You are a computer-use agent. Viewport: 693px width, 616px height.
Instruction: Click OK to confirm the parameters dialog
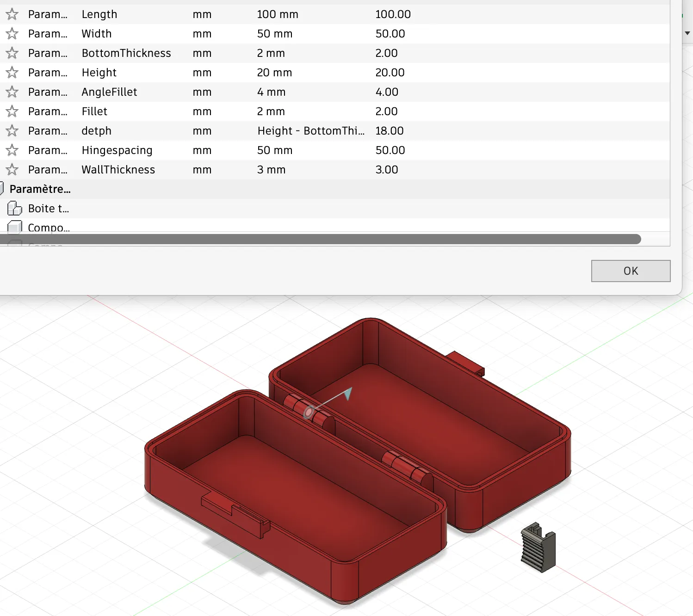630,271
